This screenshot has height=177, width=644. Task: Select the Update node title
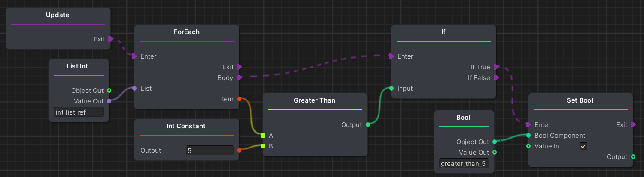[x=58, y=15]
